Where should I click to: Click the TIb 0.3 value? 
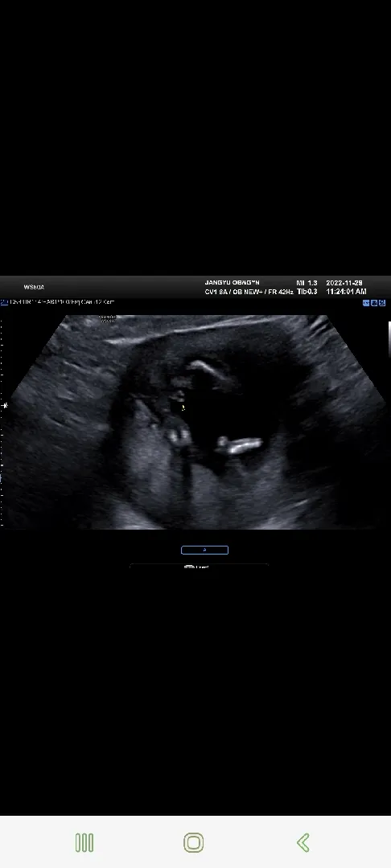coord(307,291)
